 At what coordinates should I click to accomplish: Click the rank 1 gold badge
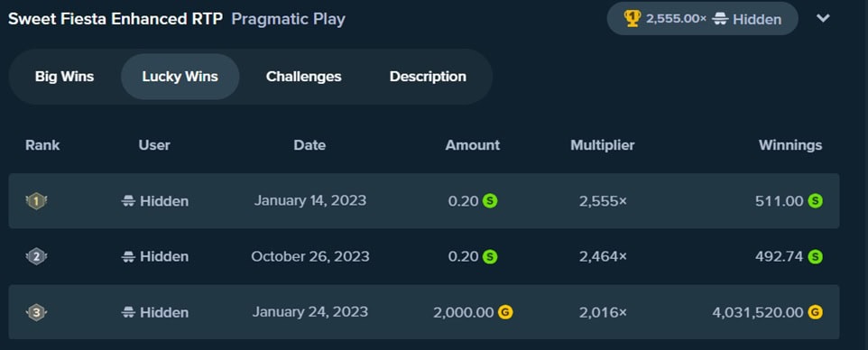[36, 201]
